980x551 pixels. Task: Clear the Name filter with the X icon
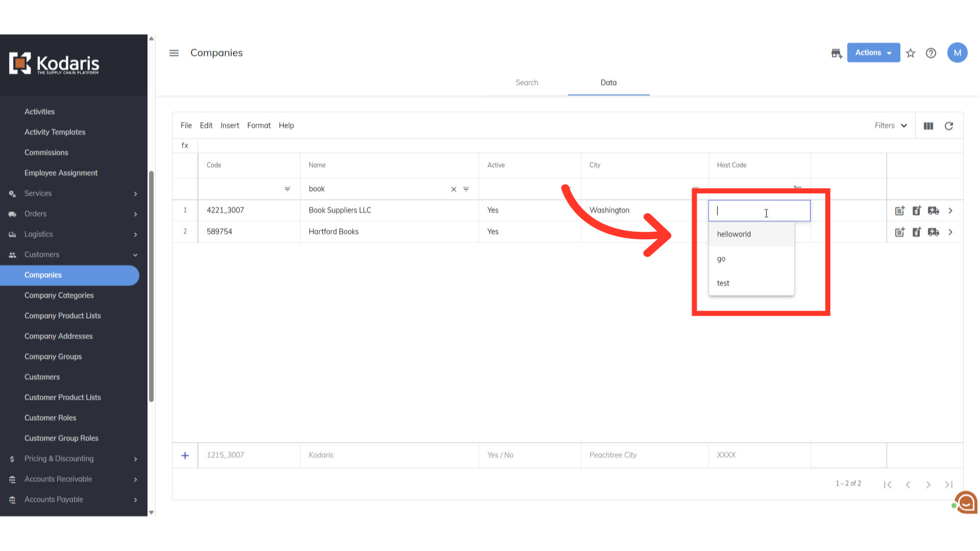coord(454,189)
